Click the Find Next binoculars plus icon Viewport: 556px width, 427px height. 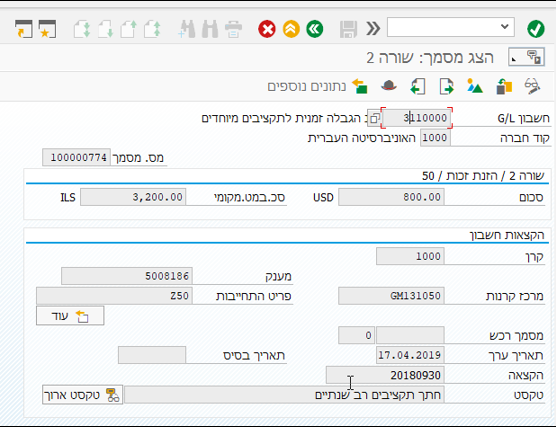pos(187,29)
